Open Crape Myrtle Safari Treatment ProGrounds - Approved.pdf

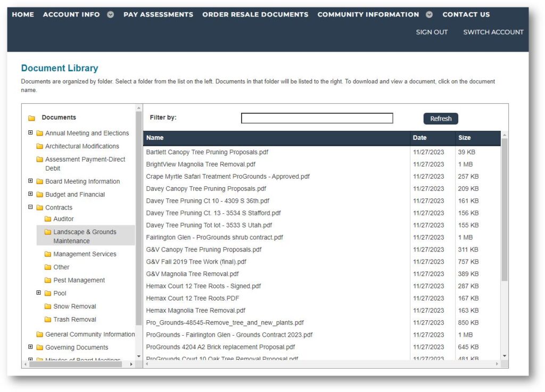[228, 177]
